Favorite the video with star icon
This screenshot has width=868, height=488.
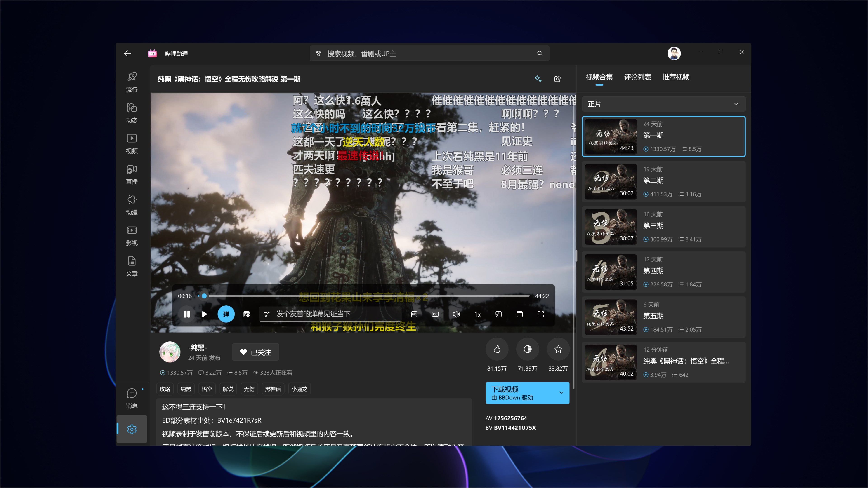click(x=558, y=349)
